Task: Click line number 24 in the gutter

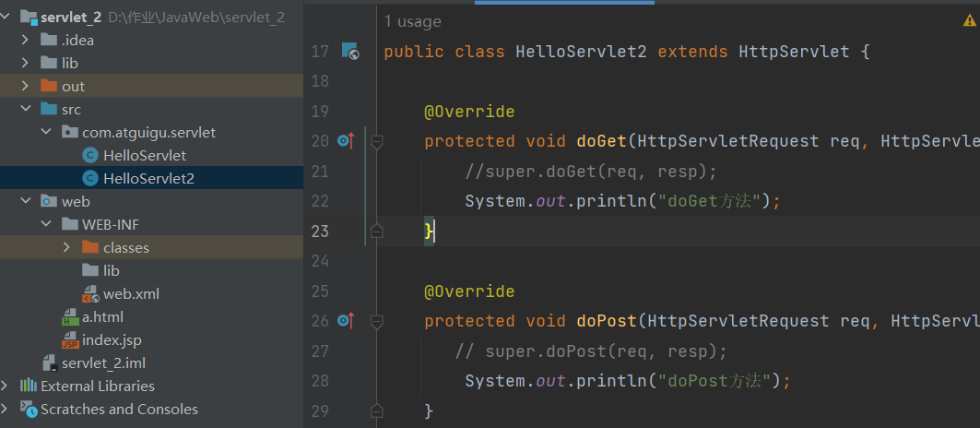Action: click(320, 261)
